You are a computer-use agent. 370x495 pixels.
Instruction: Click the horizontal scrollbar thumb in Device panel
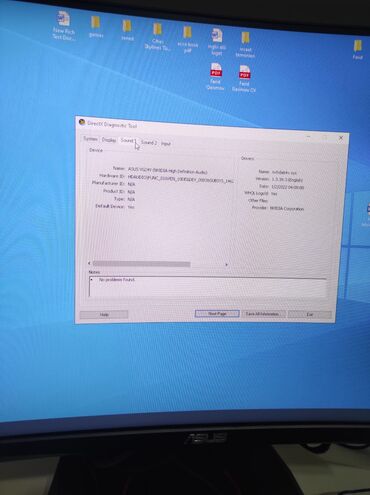click(x=142, y=264)
